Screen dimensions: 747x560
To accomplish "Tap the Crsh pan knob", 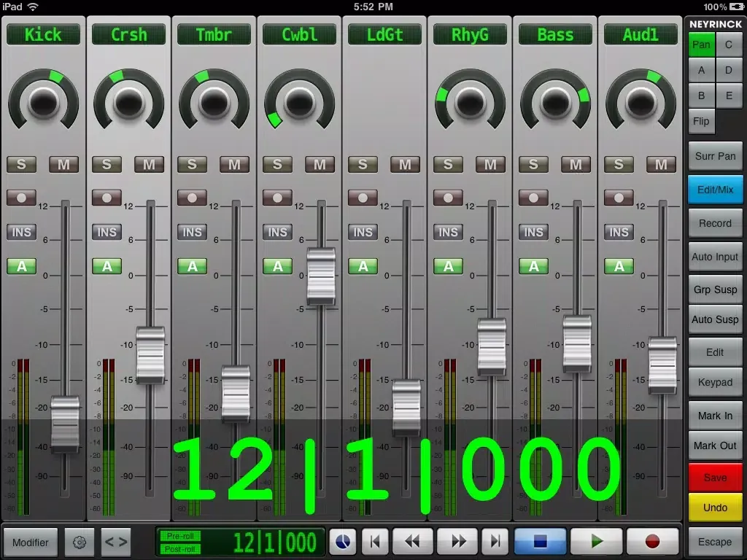I will coord(128,101).
